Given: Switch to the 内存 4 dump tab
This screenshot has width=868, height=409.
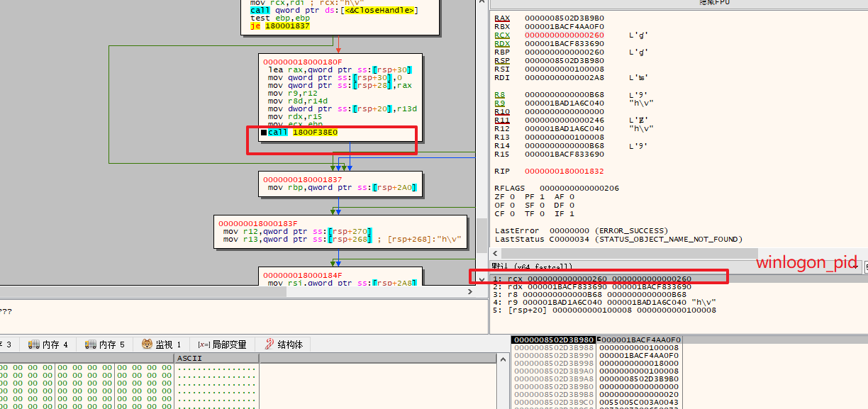Looking at the screenshot, I should [48, 344].
